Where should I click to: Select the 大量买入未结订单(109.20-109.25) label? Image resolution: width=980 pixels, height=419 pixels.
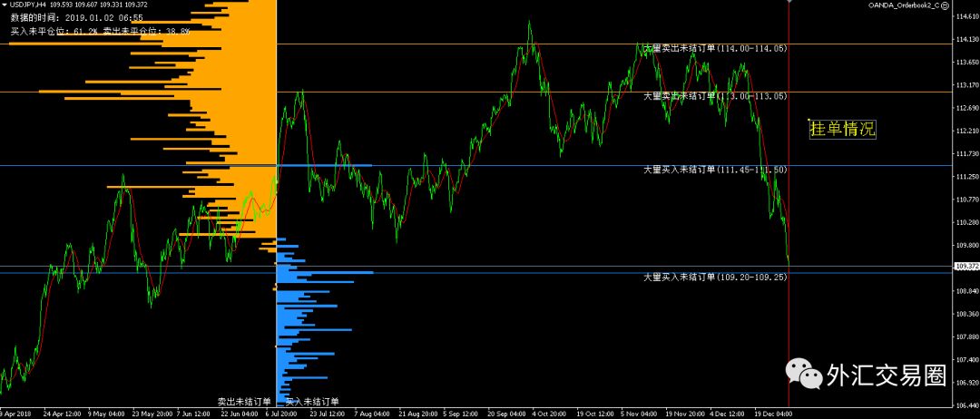(x=716, y=278)
